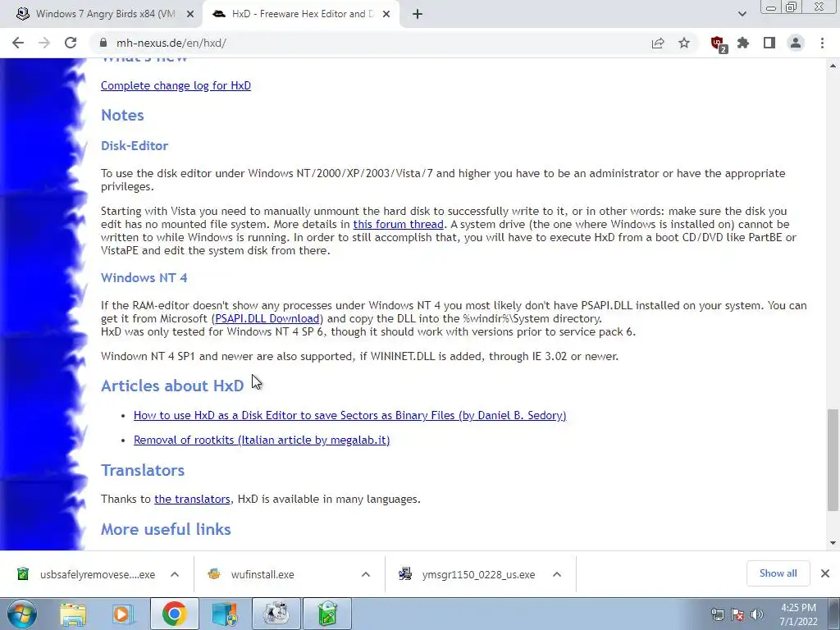Open the shielded installer taskbar icon
Image resolution: width=840 pixels, height=630 pixels.
click(x=225, y=614)
